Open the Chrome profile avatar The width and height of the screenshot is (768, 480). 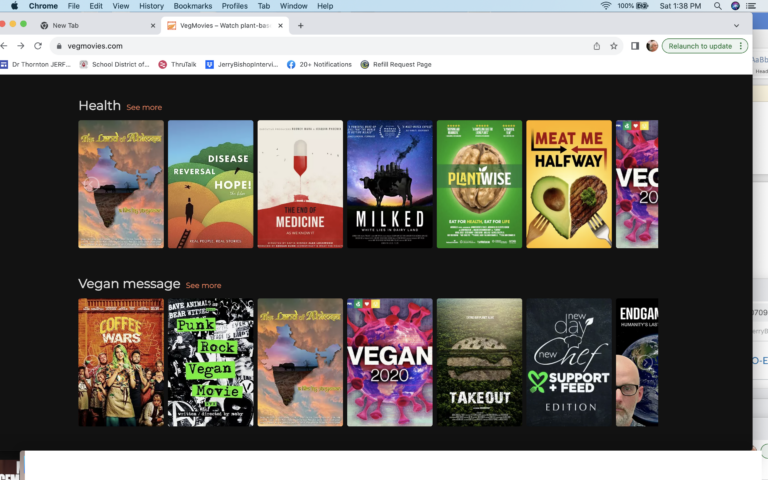(652, 46)
